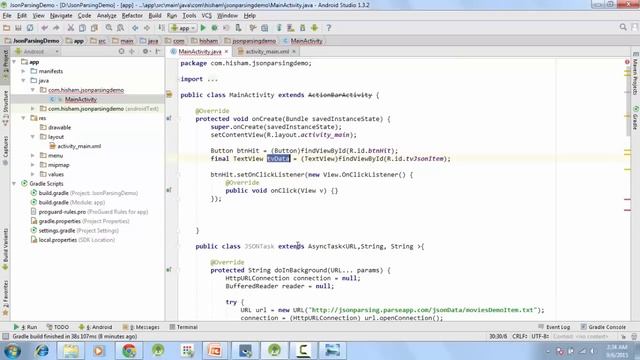Open the Refactor menu

[132, 16]
